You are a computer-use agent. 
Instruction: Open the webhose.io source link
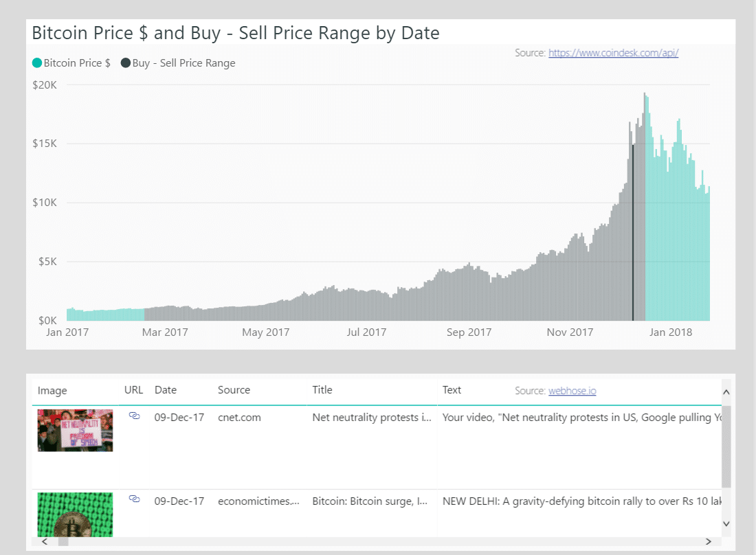(x=572, y=390)
